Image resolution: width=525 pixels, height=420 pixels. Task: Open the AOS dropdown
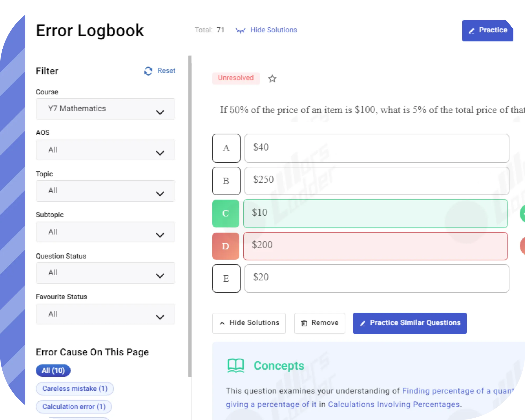[106, 150]
